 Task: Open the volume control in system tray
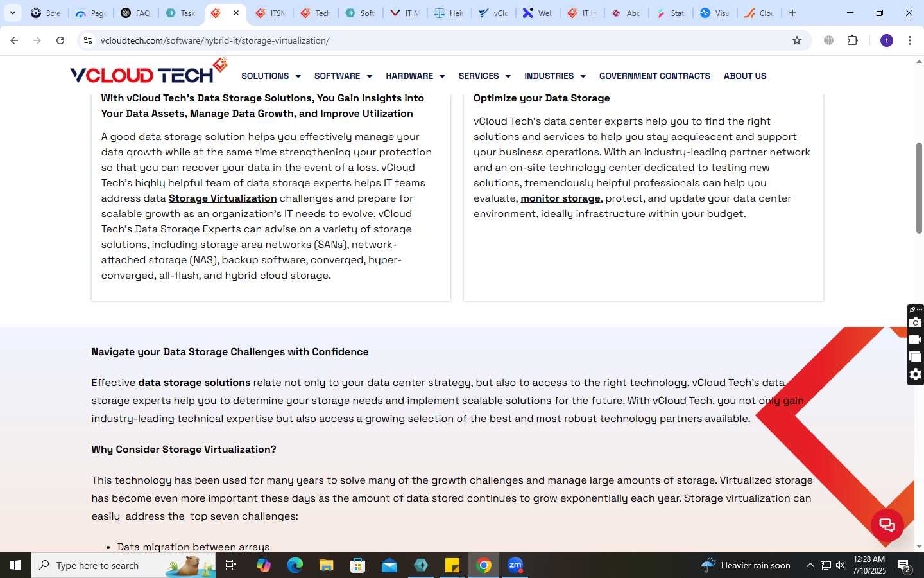[841, 565]
